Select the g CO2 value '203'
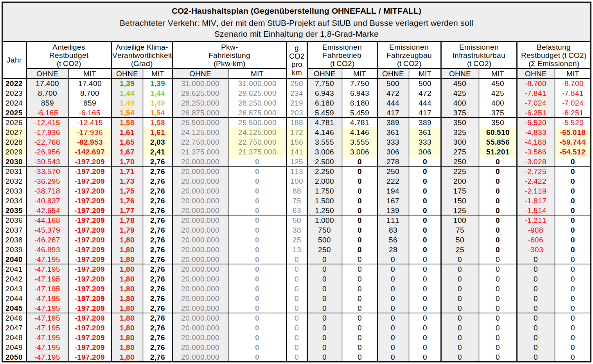The width and height of the screenshot is (593, 364). tap(296, 113)
